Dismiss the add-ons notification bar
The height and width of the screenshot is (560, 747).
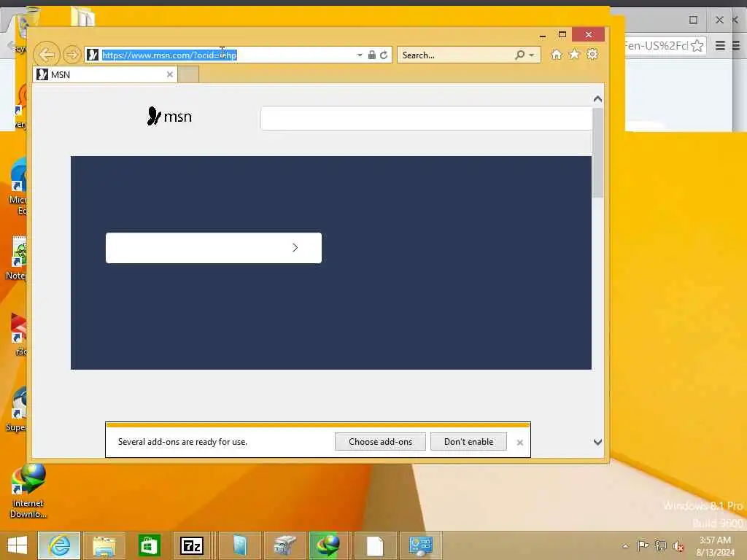click(519, 443)
